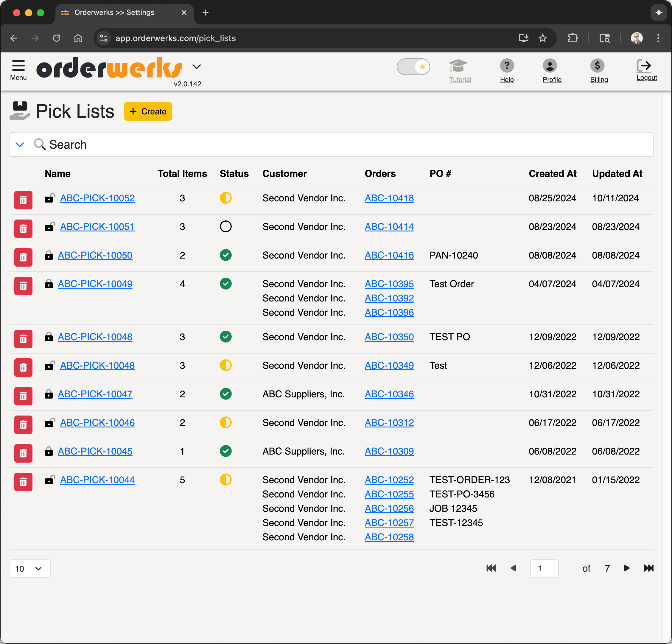The width and height of the screenshot is (672, 644).
Task: Click the Profile icon
Action: [x=552, y=65]
